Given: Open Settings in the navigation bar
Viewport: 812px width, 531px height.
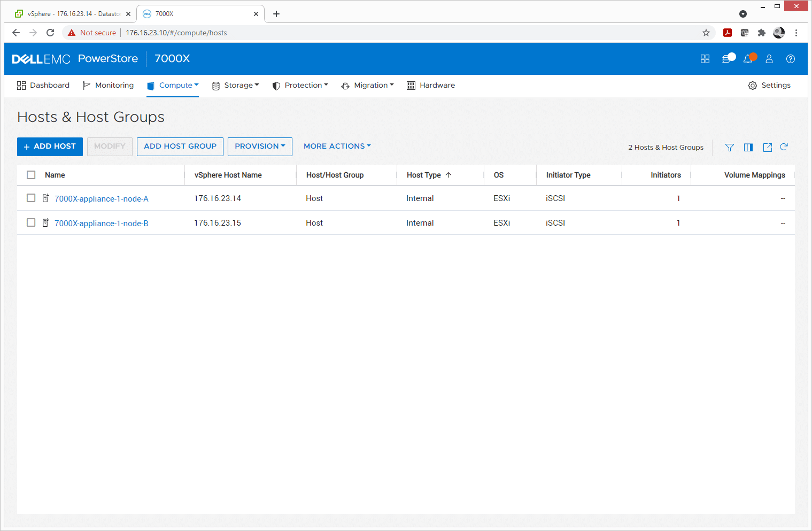Looking at the screenshot, I should [770, 86].
